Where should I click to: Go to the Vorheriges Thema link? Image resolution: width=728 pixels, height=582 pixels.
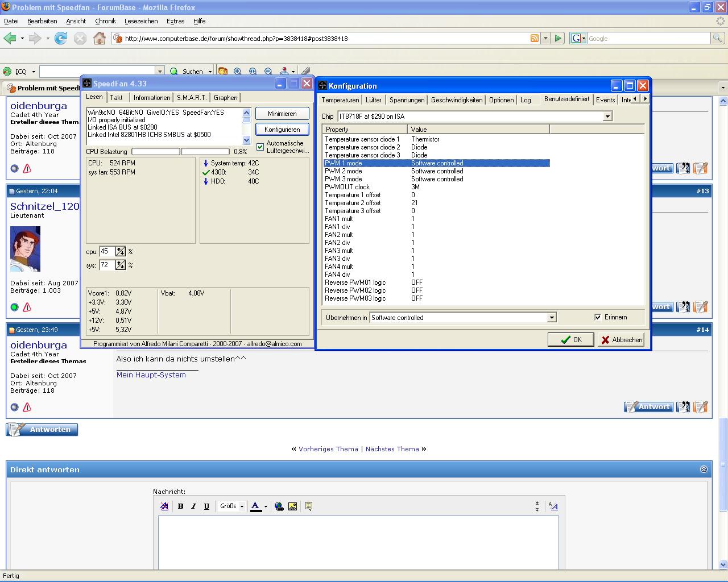(328, 449)
